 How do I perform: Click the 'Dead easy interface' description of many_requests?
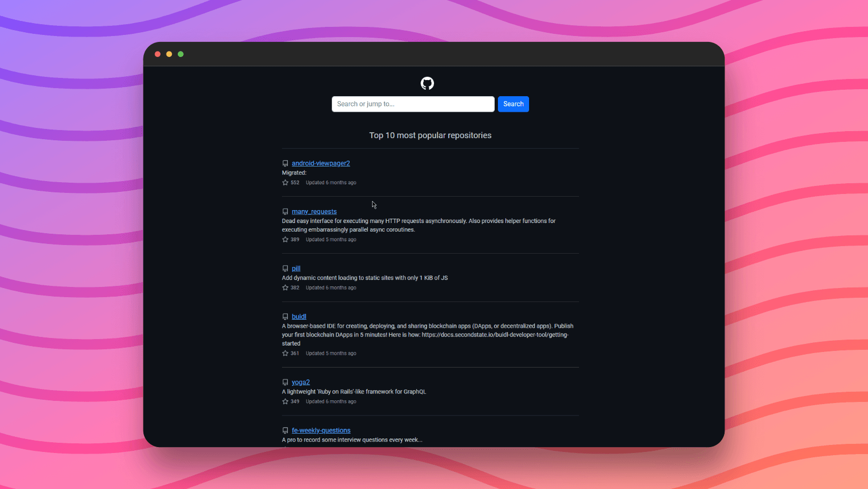coord(419,225)
